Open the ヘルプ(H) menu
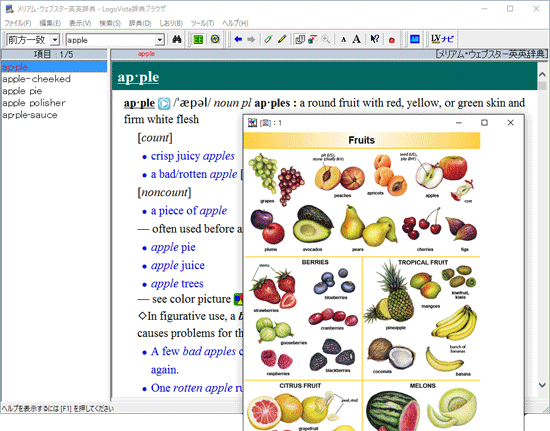Screen dimensions: 550x431 tap(235, 23)
